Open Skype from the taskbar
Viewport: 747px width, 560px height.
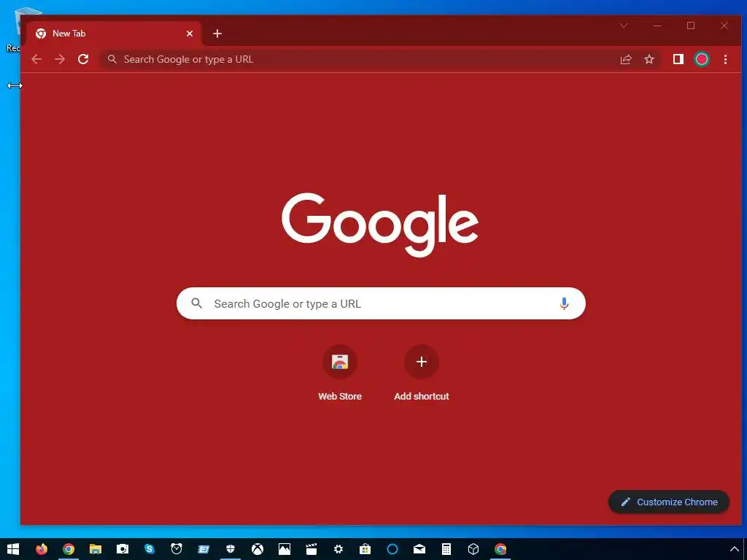pos(150,549)
